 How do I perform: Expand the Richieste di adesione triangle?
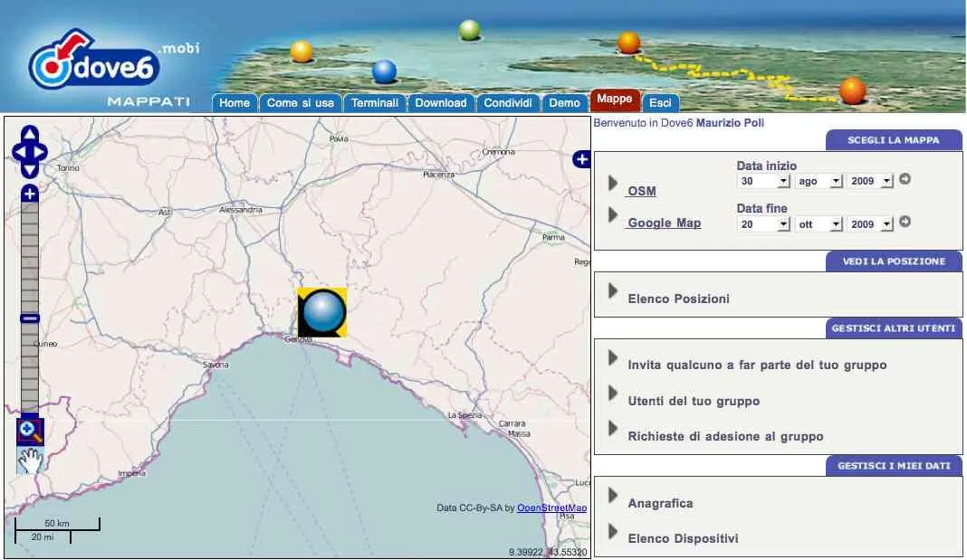pyautogui.click(x=612, y=428)
